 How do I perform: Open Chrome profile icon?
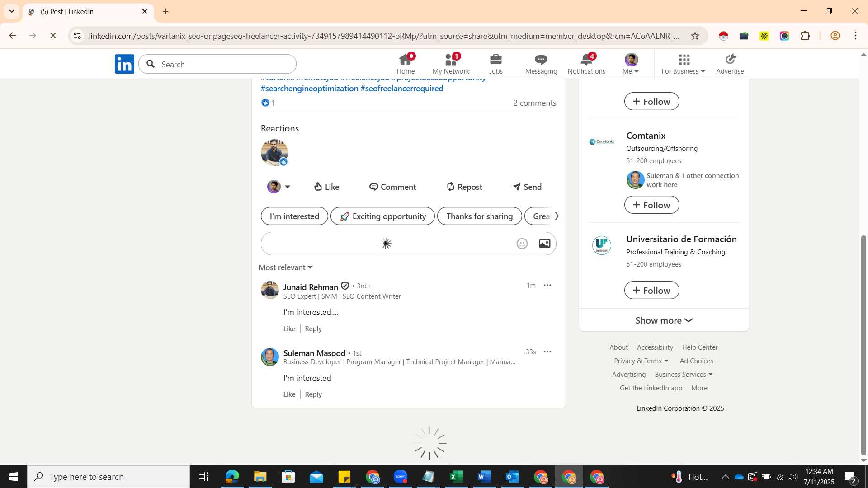835,36
